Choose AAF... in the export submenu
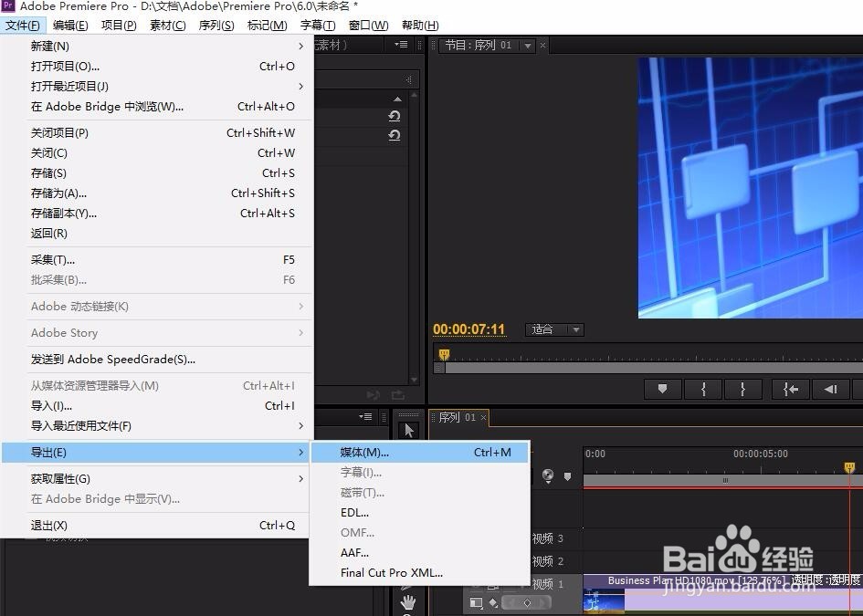 [420, 553]
